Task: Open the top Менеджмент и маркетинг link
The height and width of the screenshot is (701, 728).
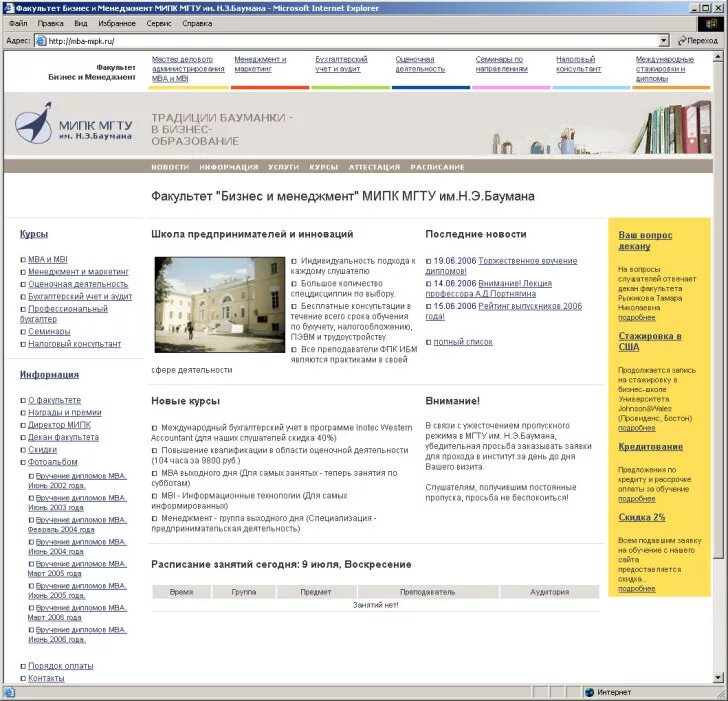Action: [260, 64]
